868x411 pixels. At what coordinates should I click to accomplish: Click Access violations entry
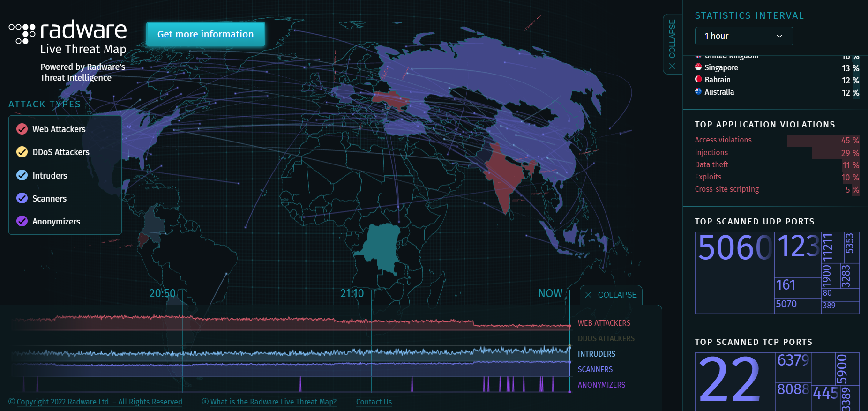(723, 140)
